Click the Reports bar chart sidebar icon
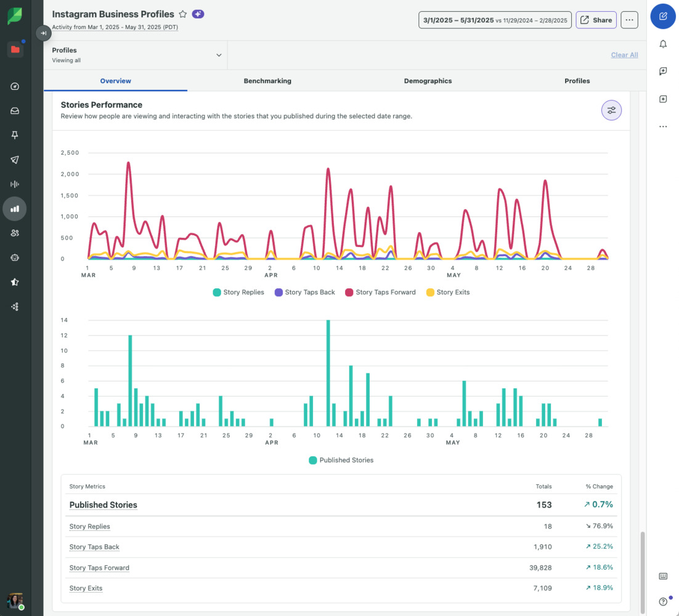This screenshot has width=679, height=616. [15, 208]
